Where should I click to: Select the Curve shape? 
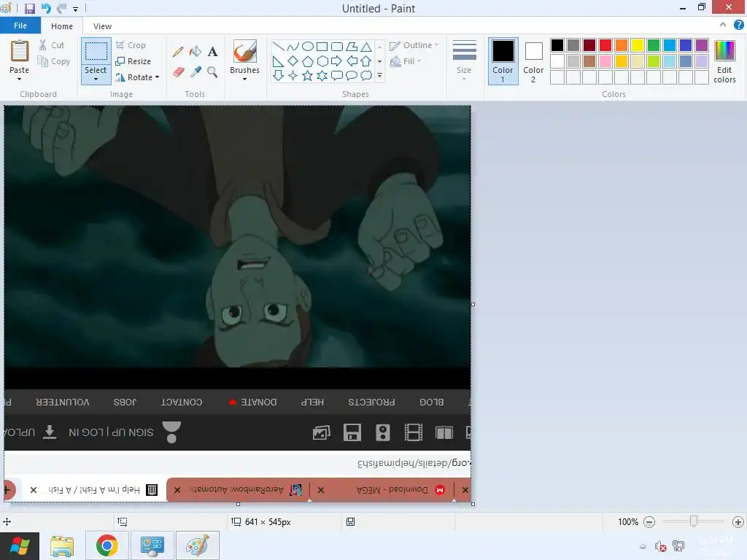point(293,47)
